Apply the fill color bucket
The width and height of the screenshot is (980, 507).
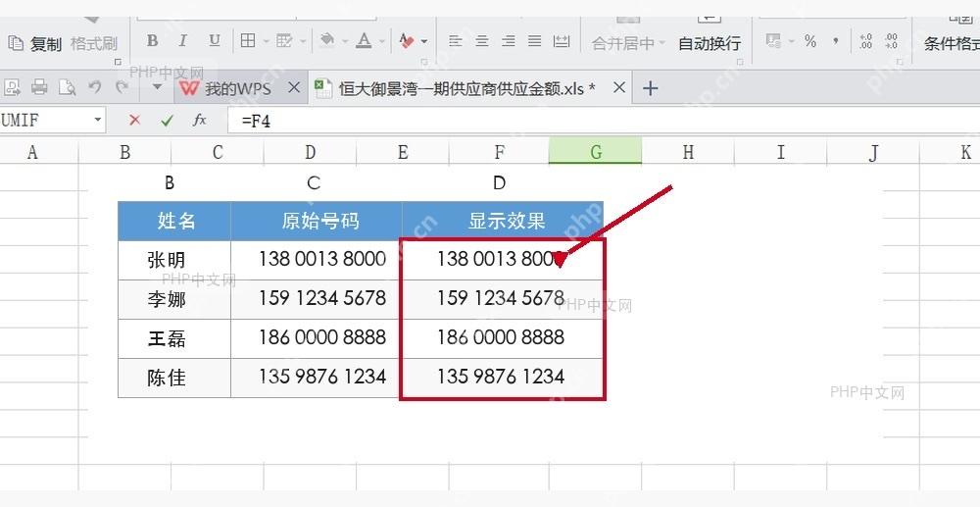pyautogui.click(x=327, y=40)
